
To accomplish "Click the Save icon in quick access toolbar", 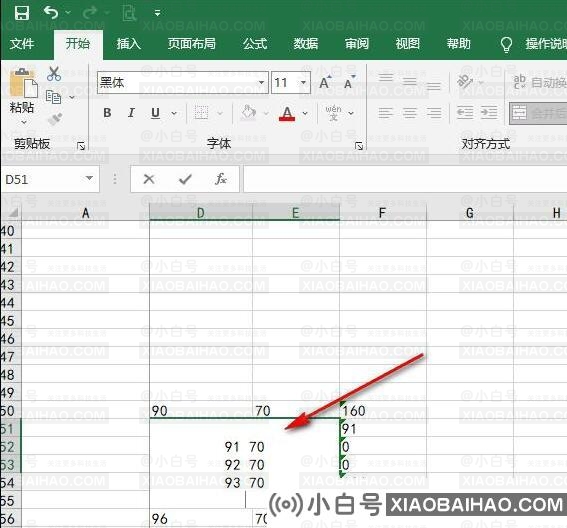I will click(x=22, y=13).
